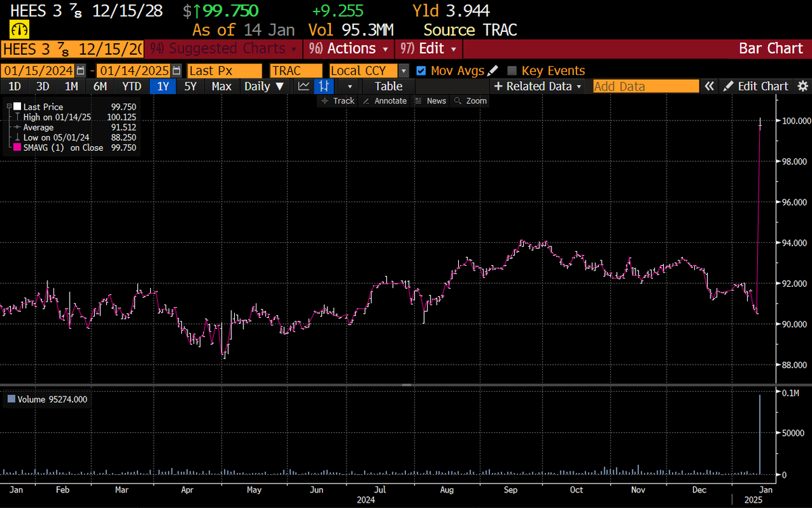Activate the Zoom magnifier tool
The width and height of the screenshot is (812, 508).
tap(470, 101)
